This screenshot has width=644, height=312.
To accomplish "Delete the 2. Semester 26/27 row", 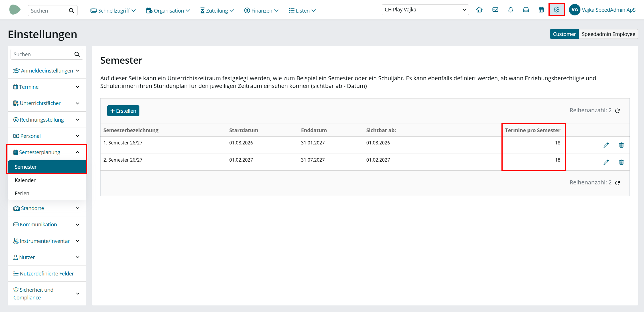I will pyautogui.click(x=621, y=162).
